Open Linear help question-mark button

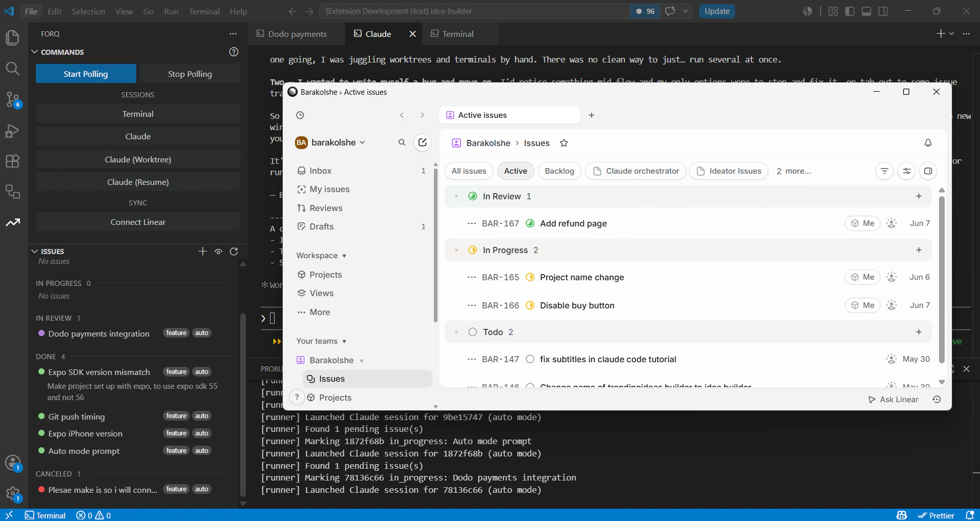tap(297, 397)
